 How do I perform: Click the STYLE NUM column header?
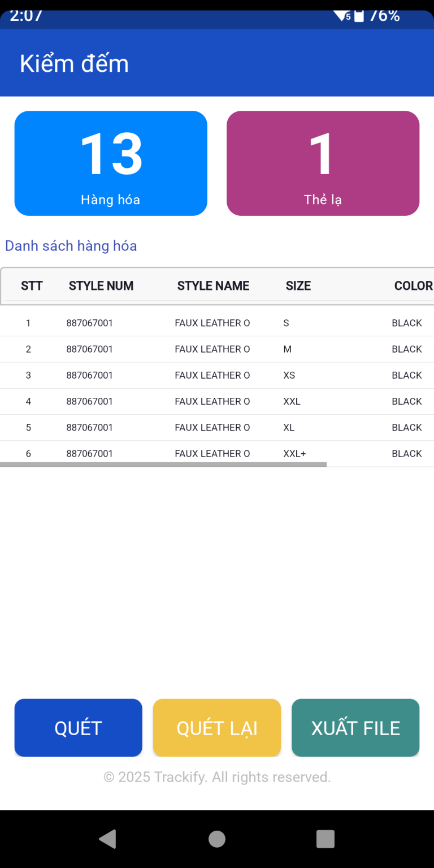point(101,286)
